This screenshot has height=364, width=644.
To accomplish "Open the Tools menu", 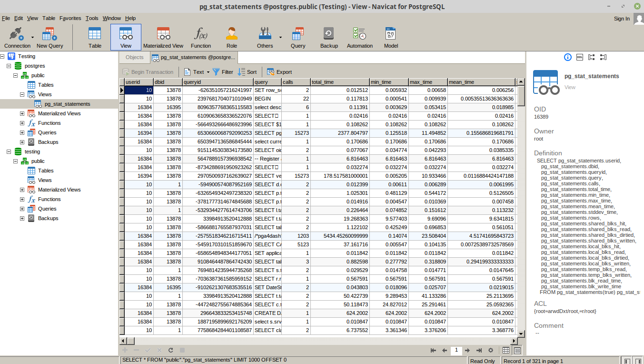I will pyautogui.click(x=92, y=18).
